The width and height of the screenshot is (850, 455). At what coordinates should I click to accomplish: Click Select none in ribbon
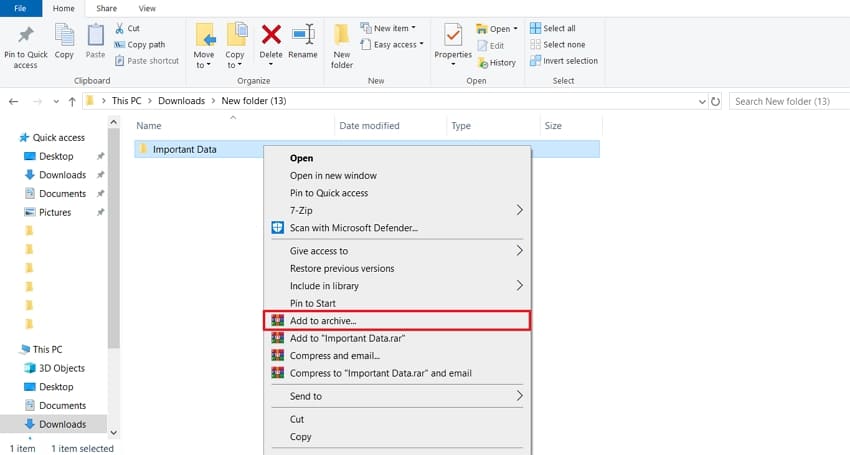click(557, 44)
